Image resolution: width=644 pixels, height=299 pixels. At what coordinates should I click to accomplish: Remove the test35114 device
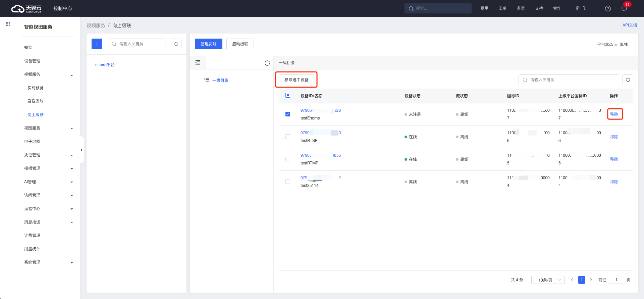(614, 182)
